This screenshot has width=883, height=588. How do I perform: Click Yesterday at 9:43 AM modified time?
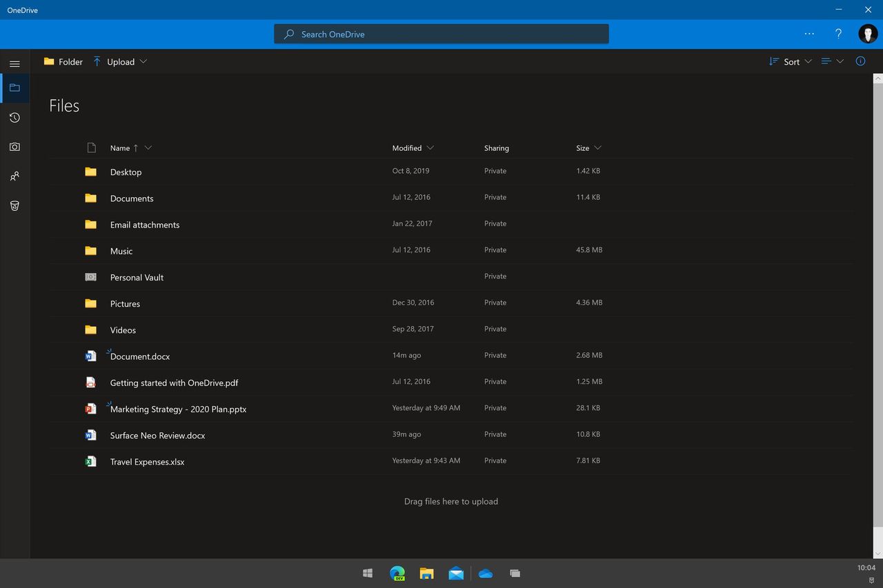[426, 460]
